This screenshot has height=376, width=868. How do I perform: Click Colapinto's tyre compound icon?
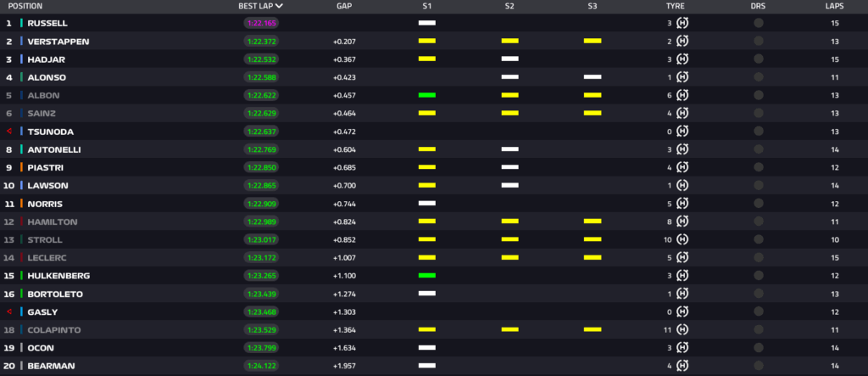682,329
